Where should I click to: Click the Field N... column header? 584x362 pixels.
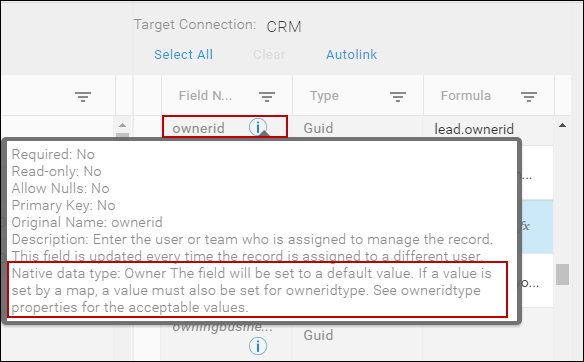[205, 96]
